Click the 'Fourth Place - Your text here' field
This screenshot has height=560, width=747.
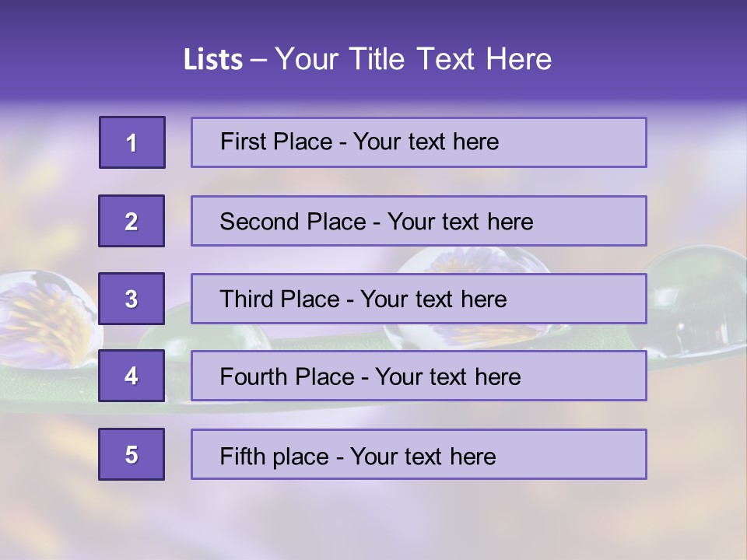click(419, 376)
